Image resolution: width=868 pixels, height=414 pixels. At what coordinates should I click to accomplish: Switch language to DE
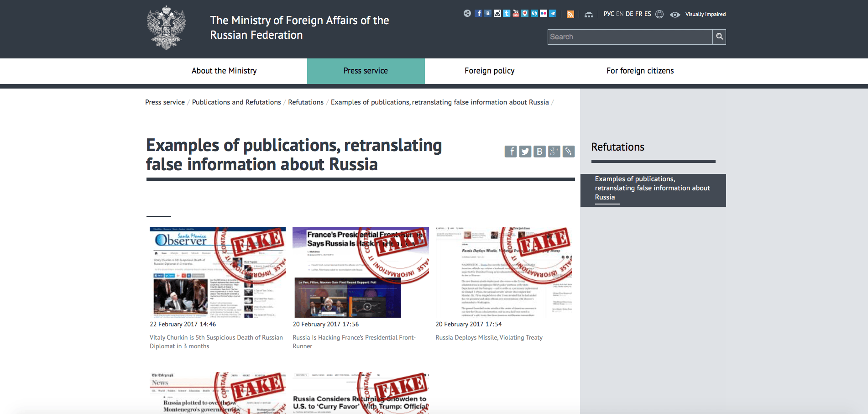tap(629, 14)
